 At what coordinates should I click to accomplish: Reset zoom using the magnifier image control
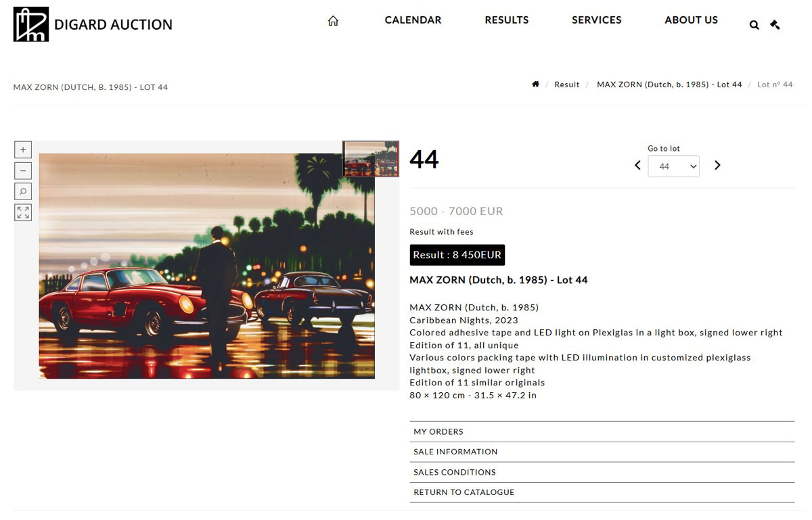tap(23, 191)
